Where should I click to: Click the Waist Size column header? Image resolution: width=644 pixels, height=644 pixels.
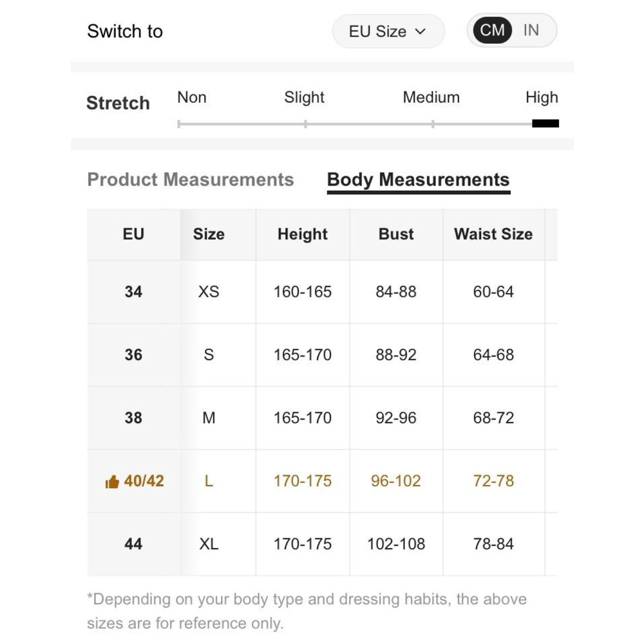coord(493,234)
